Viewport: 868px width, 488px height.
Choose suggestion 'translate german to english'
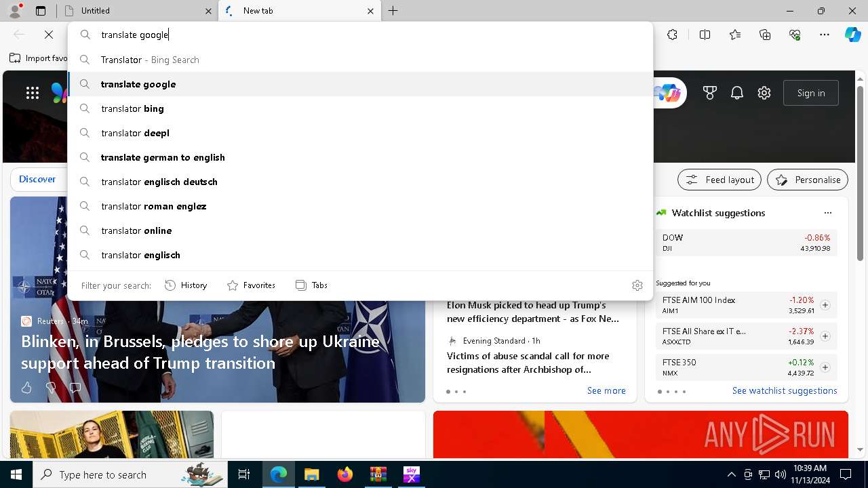[x=360, y=157]
